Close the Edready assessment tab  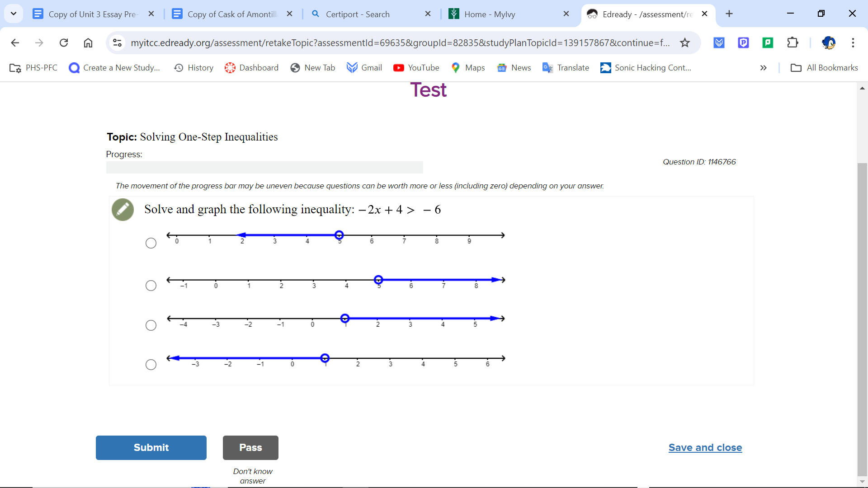[x=704, y=14]
